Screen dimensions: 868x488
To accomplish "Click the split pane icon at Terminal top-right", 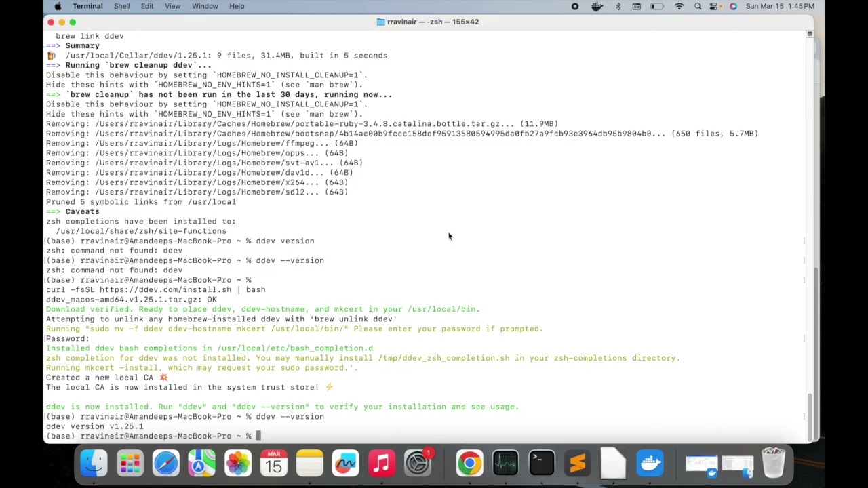I will coord(809,33).
